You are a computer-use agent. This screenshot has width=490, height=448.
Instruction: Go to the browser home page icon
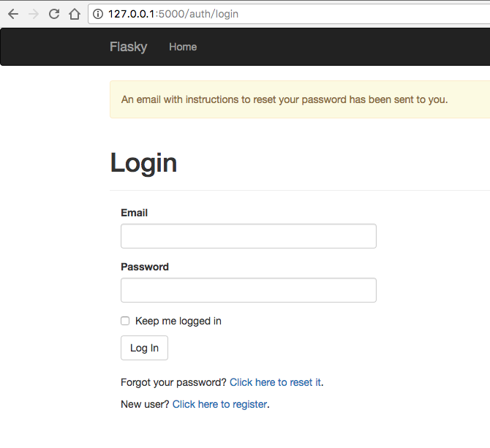click(x=74, y=14)
